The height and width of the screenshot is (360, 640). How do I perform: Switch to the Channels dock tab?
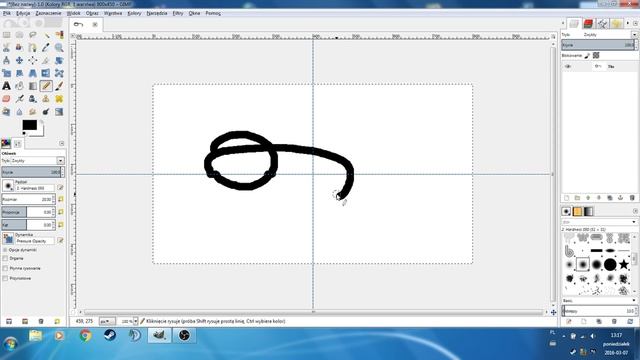pyautogui.click(x=588, y=24)
